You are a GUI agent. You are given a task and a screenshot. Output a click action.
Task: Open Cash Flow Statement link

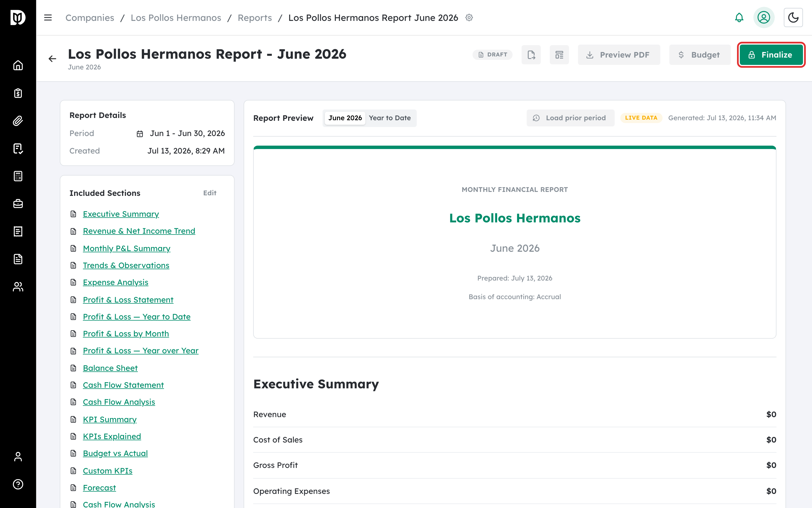pyautogui.click(x=123, y=385)
